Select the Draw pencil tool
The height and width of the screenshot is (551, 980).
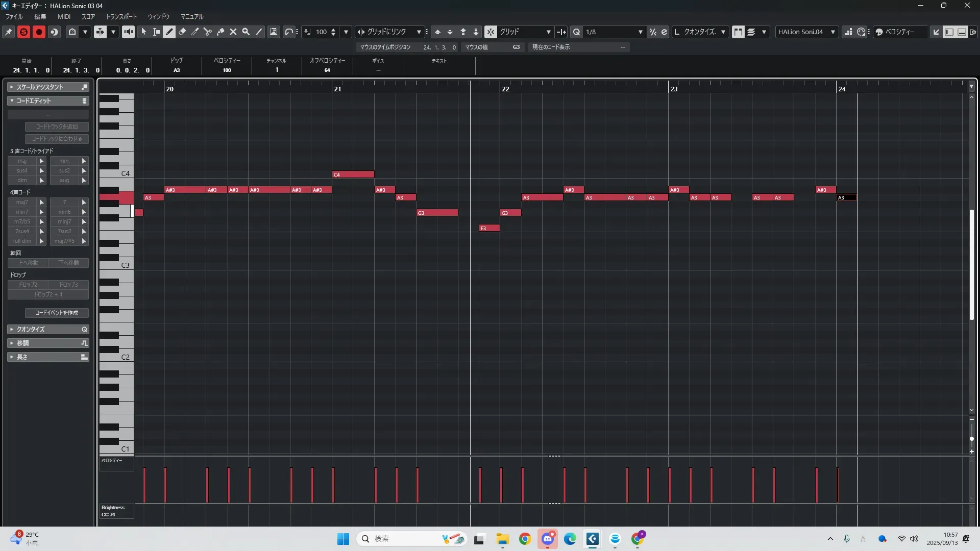coord(169,32)
